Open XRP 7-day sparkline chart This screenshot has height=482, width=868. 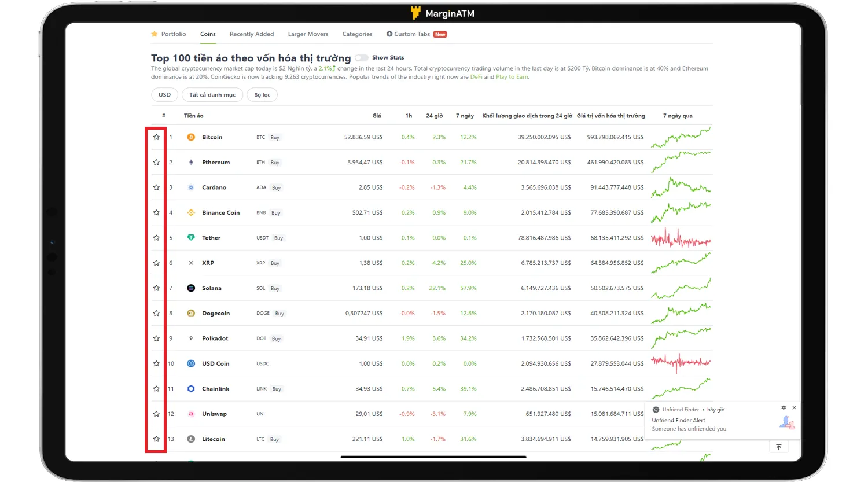(x=681, y=263)
